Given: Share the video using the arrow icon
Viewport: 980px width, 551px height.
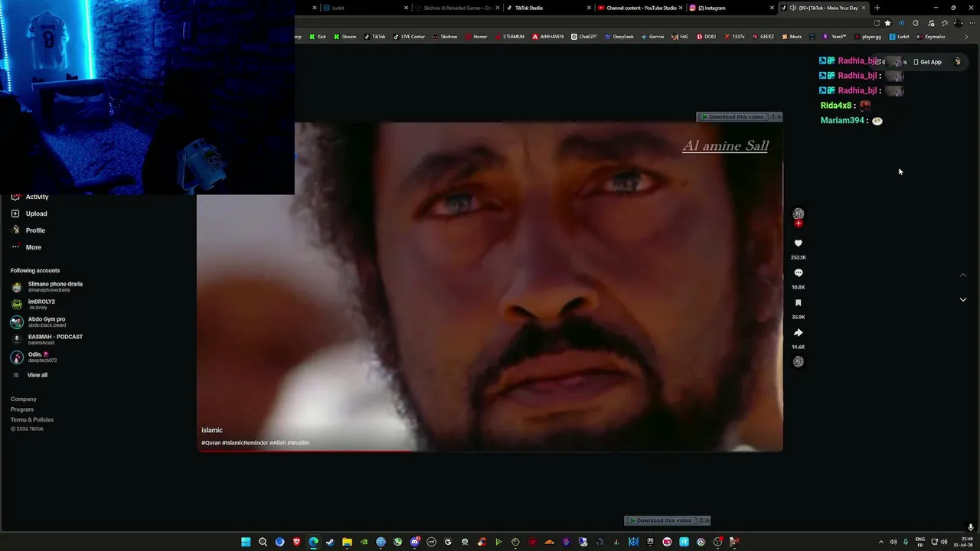Looking at the screenshot, I should point(798,333).
